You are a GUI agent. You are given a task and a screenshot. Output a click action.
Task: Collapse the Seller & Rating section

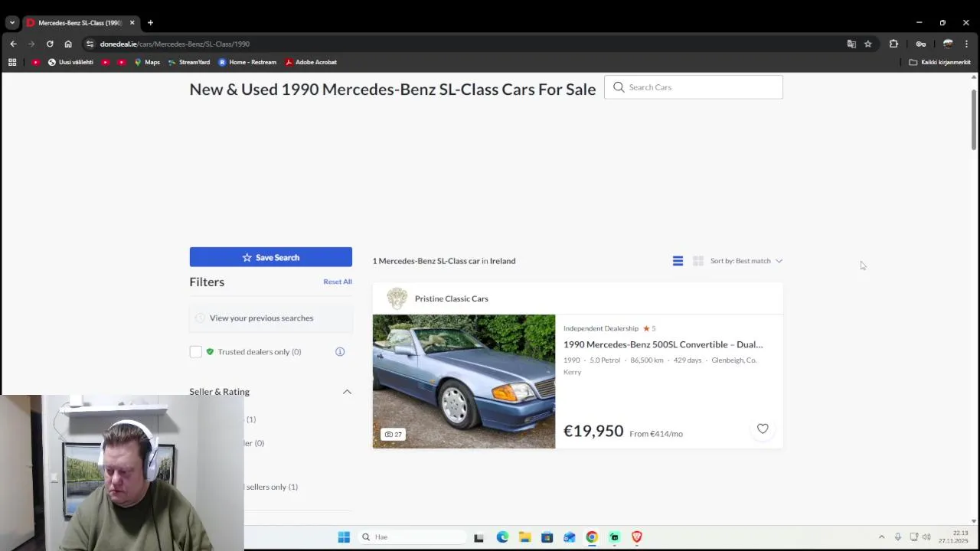347,392
